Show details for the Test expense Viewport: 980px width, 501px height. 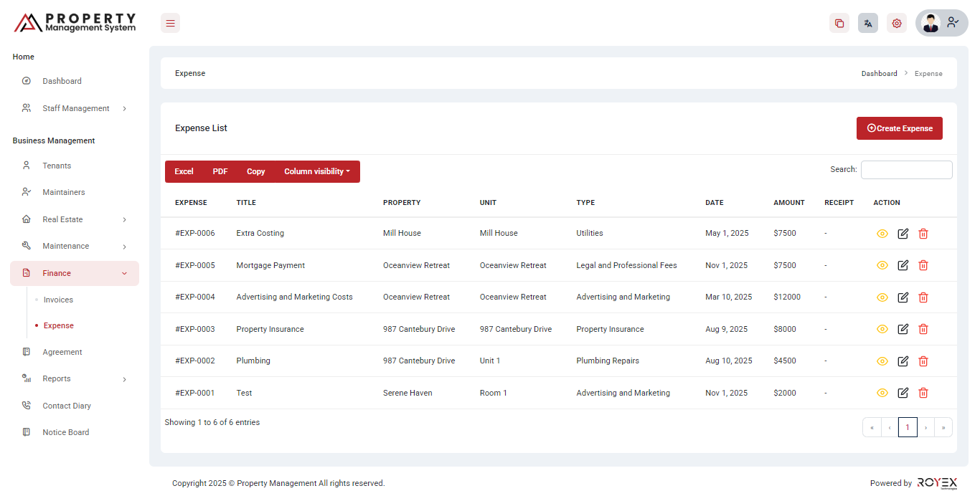pyautogui.click(x=882, y=393)
